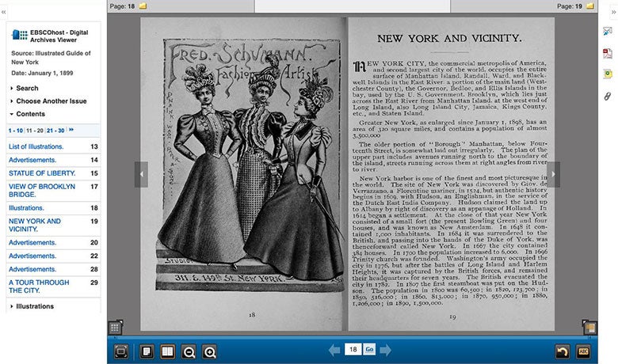Collapse the right tools sidebar

click(x=613, y=12)
